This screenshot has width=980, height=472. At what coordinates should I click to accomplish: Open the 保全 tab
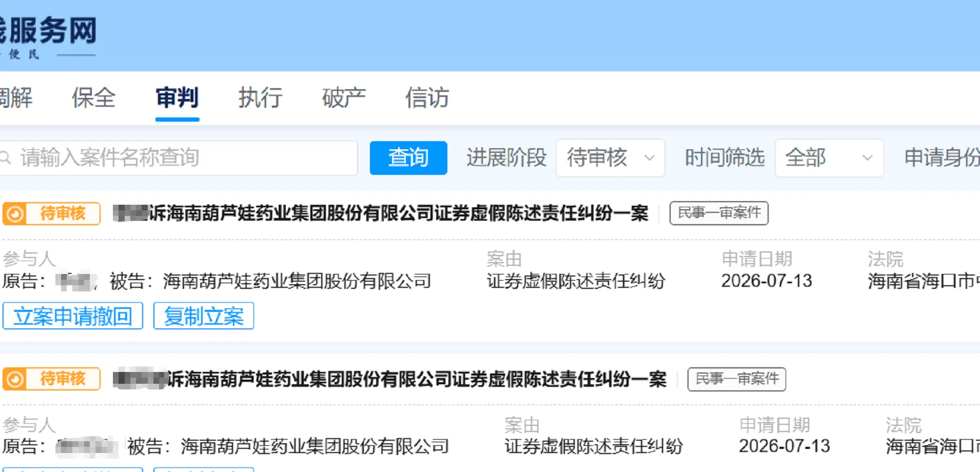click(93, 97)
